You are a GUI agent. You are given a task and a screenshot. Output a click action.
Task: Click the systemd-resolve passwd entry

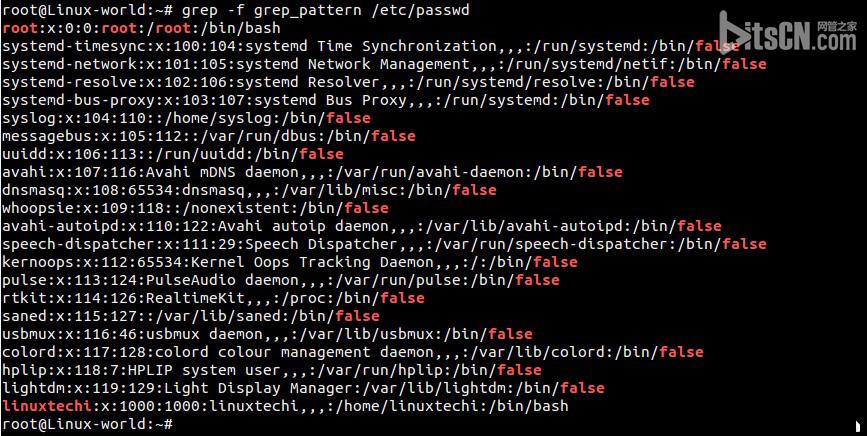(348, 82)
